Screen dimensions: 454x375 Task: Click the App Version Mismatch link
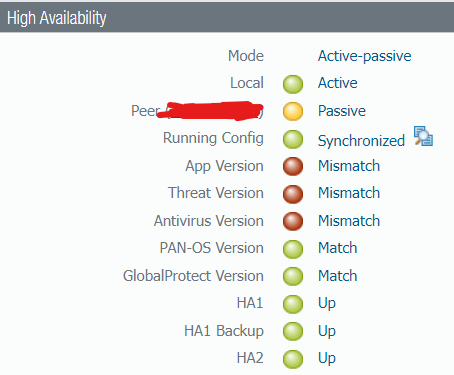click(x=349, y=166)
